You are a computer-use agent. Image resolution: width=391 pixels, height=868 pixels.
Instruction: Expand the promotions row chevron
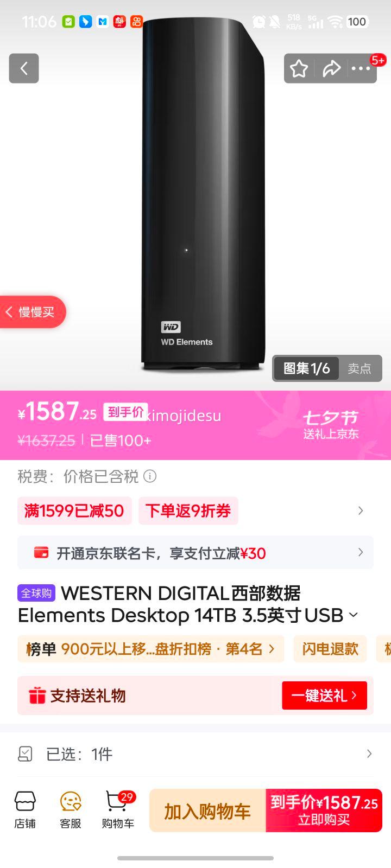[361, 510]
